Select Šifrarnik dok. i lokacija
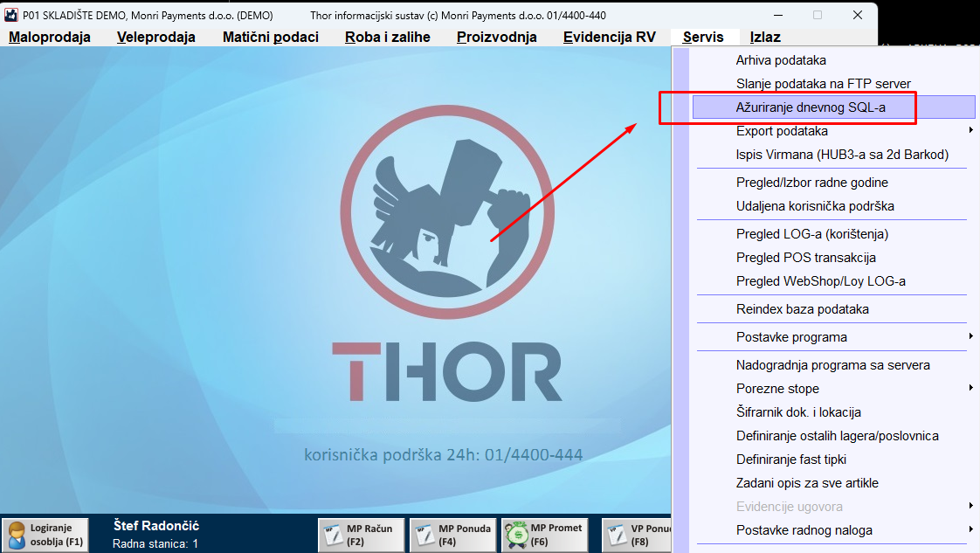 pos(834,412)
